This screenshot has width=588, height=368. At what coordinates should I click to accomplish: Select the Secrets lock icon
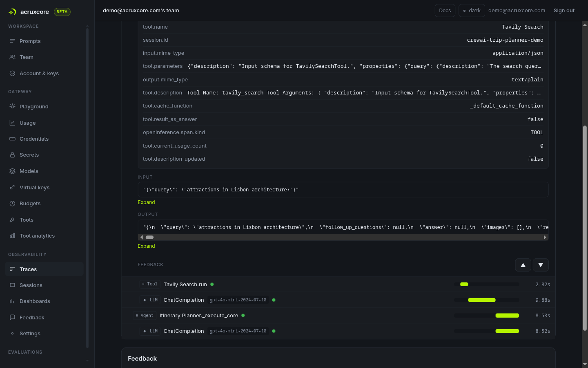[x=12, y=155]
